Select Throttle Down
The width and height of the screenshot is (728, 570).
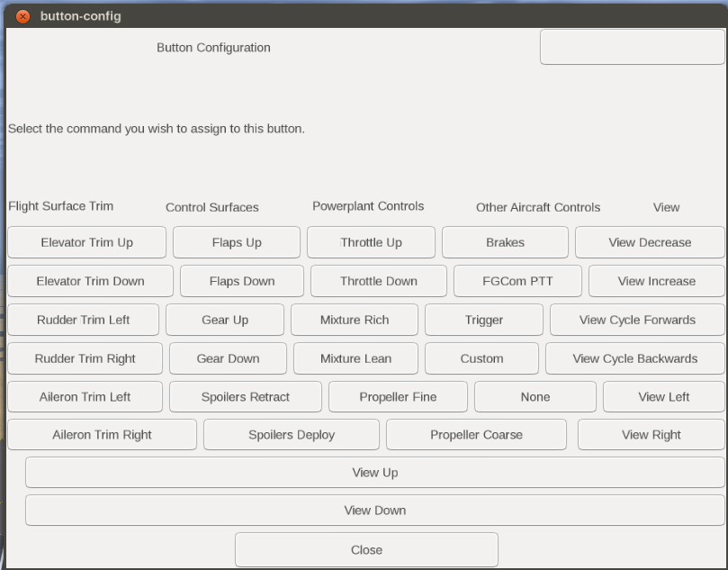pos(379,281)
